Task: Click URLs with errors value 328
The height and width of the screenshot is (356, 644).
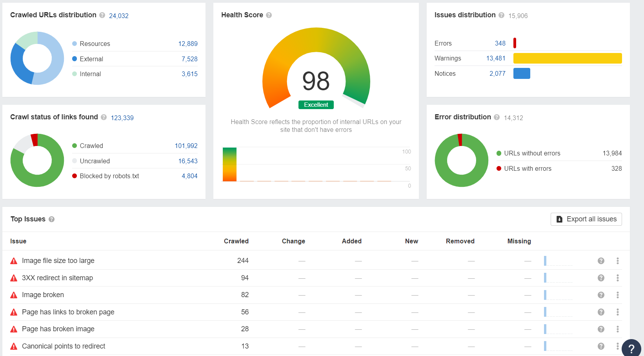Action: click(x=617, y=168)
